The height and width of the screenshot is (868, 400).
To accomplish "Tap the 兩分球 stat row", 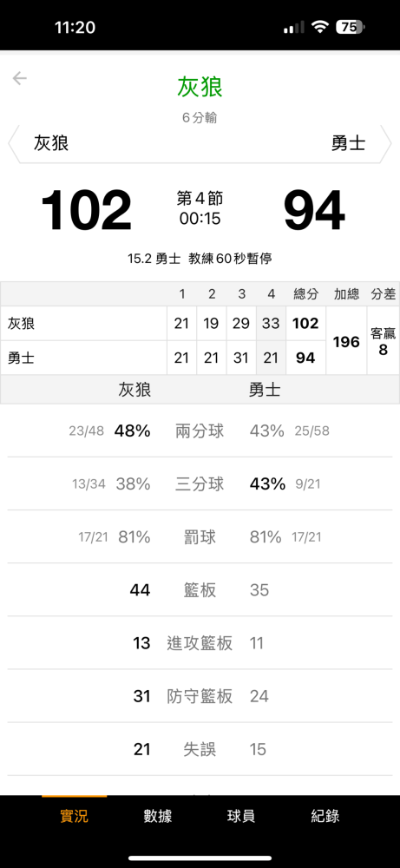I will coord(200,431).
